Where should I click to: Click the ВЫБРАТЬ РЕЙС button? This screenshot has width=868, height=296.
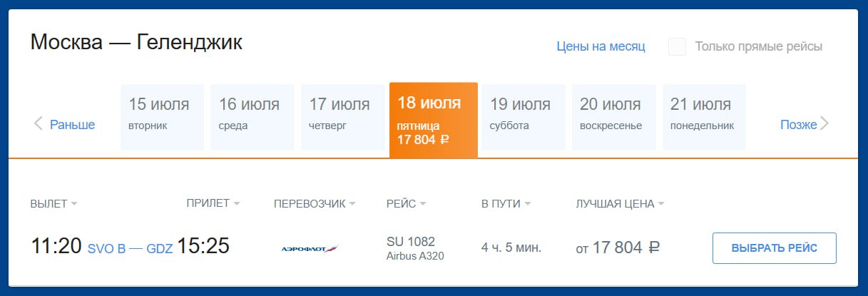tap(774, 248)
